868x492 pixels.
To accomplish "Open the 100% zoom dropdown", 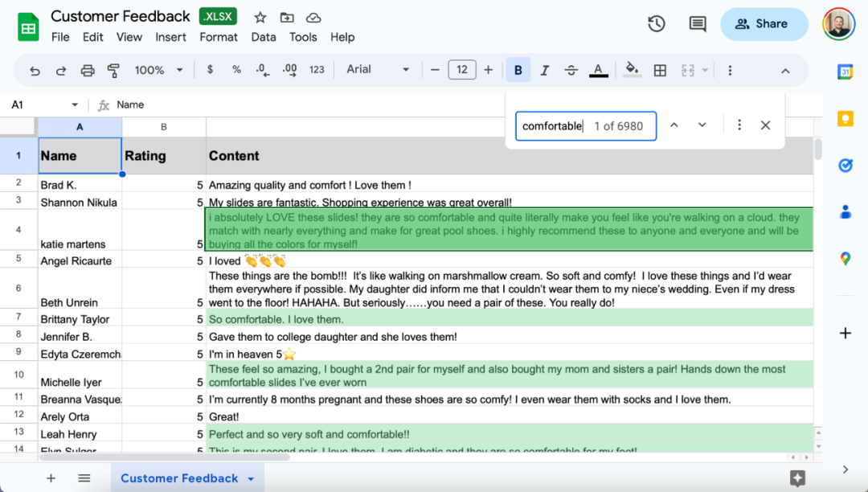I will click(x=158, y=70).
